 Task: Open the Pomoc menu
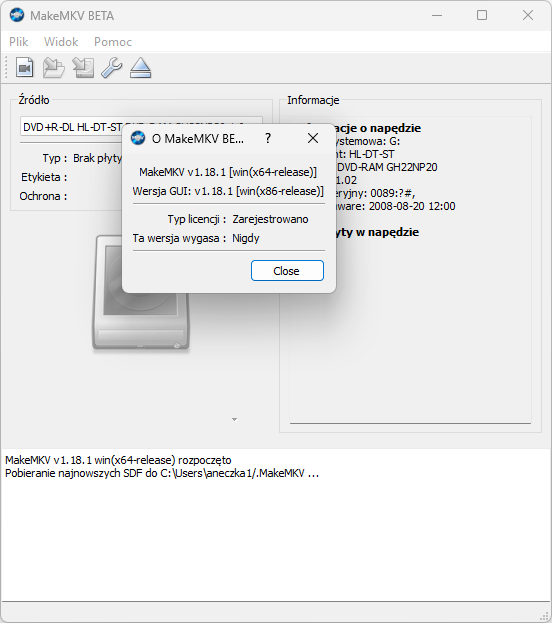pos(113,42)
